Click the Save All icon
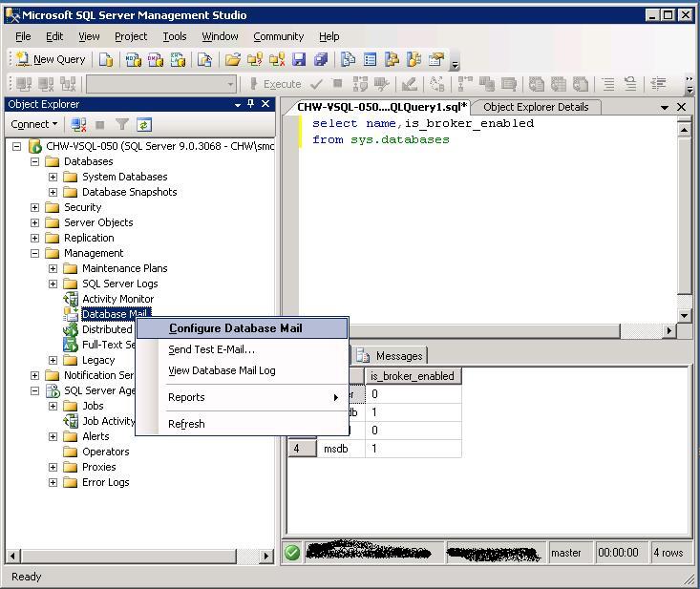Viewport: 700px width, 589px height. pyautogui.click(x=321, y=59)
